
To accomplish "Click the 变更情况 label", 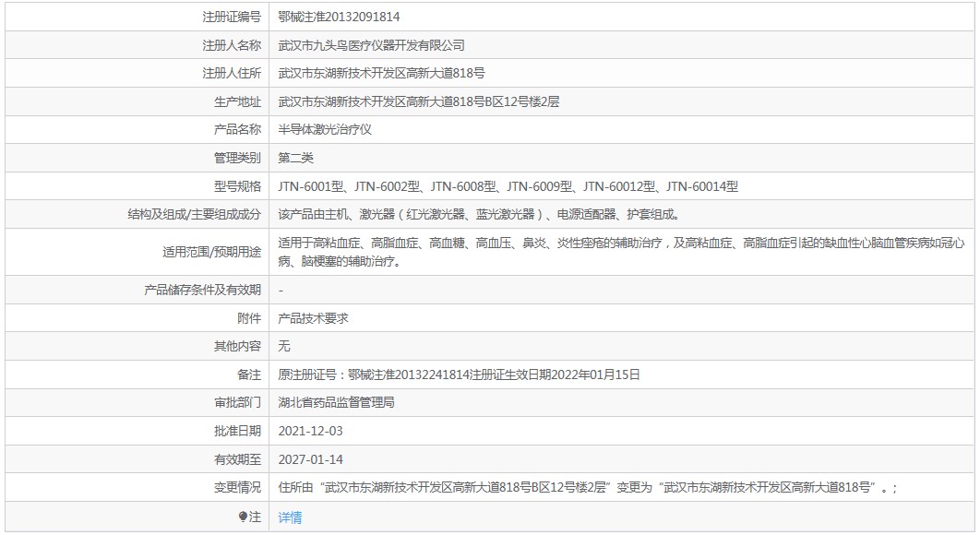I will (x=237, y=488).
